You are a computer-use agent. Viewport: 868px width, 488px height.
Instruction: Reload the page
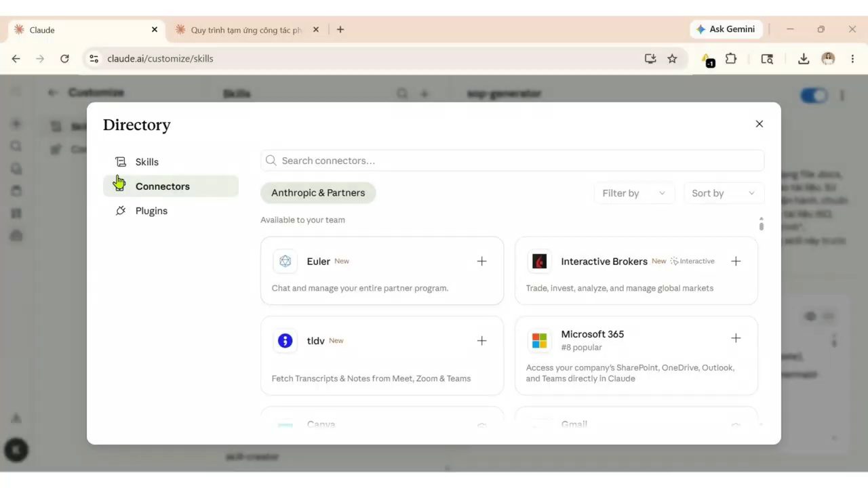pos(64,59)
